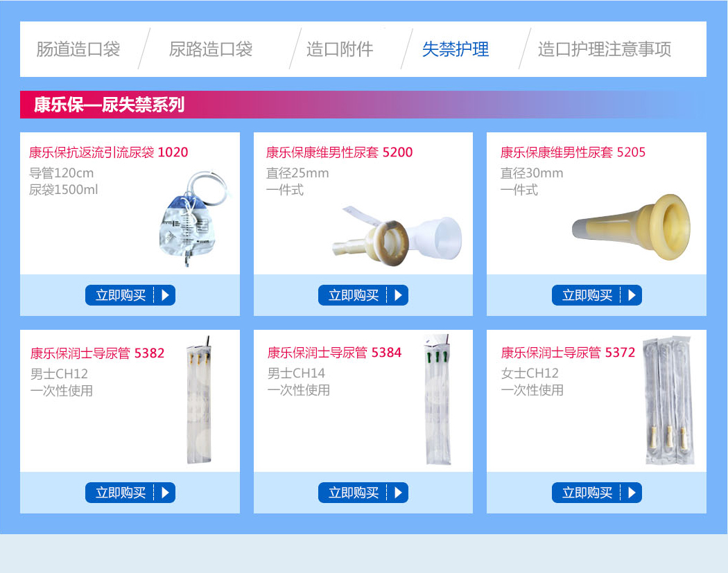
Task: Select the 失禁护理 tab
Action: pyautogui.click(x=456, y=49)
